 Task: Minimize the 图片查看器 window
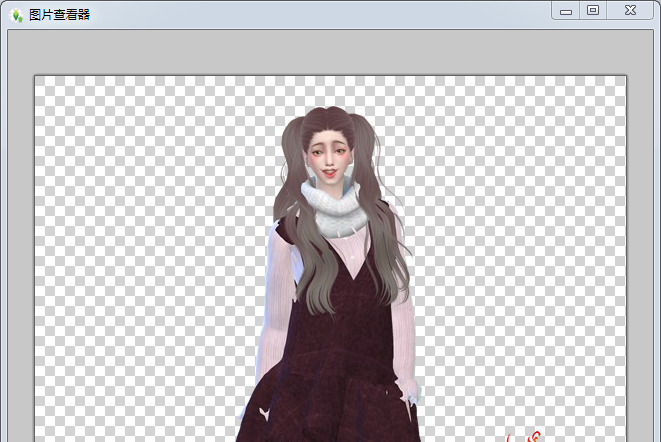[x=566, y=10]
